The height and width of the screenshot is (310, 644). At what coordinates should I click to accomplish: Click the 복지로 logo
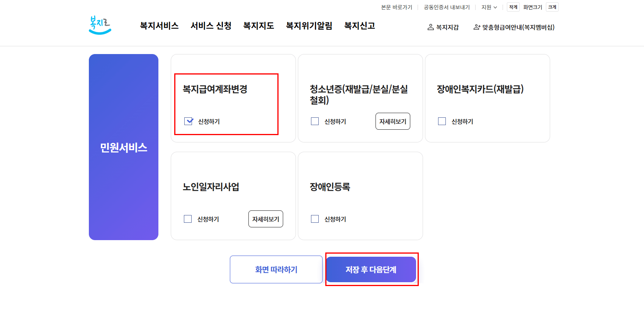coord(100,24)
